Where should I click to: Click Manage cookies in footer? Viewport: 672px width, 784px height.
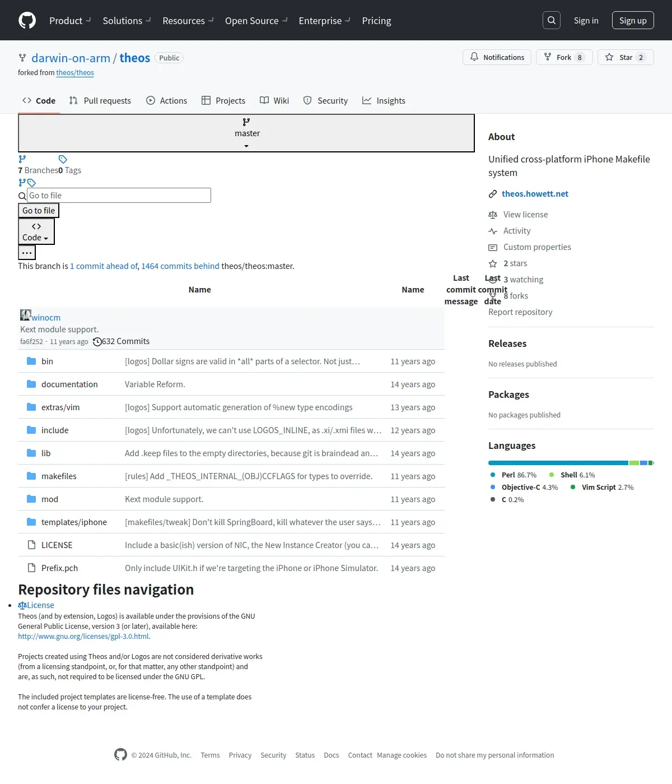[402, 755]
